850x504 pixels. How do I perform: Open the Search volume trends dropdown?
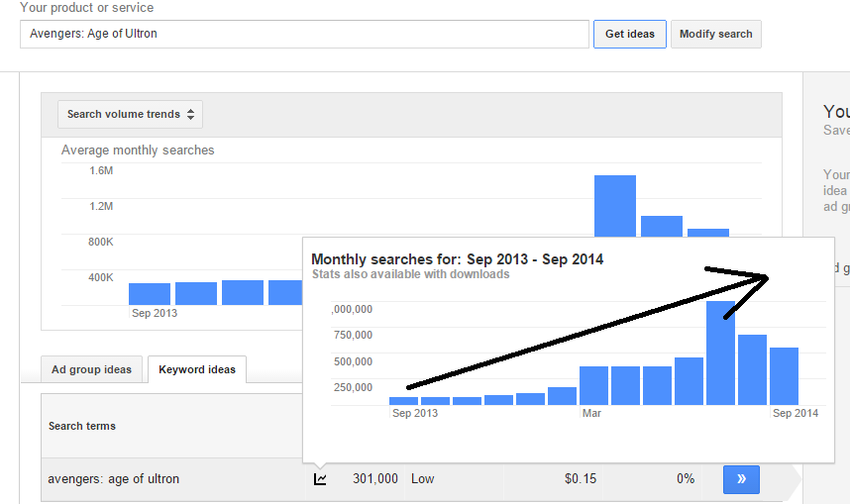[130, 114]
